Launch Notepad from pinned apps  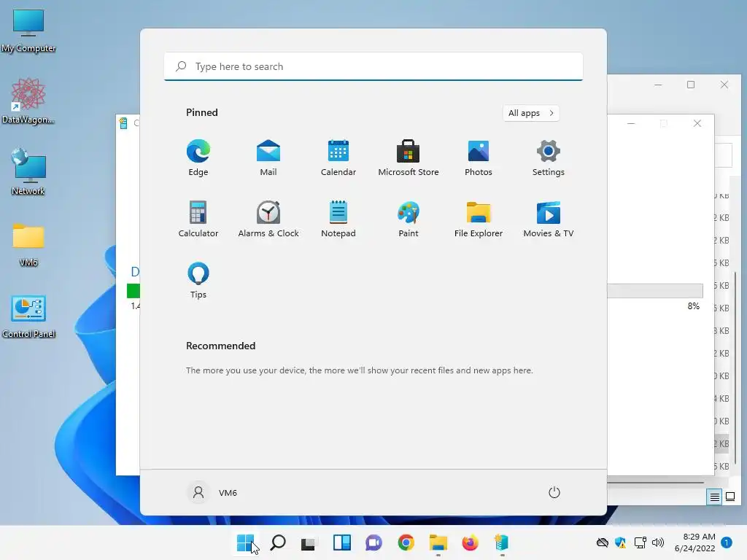[x=338, y=219]
